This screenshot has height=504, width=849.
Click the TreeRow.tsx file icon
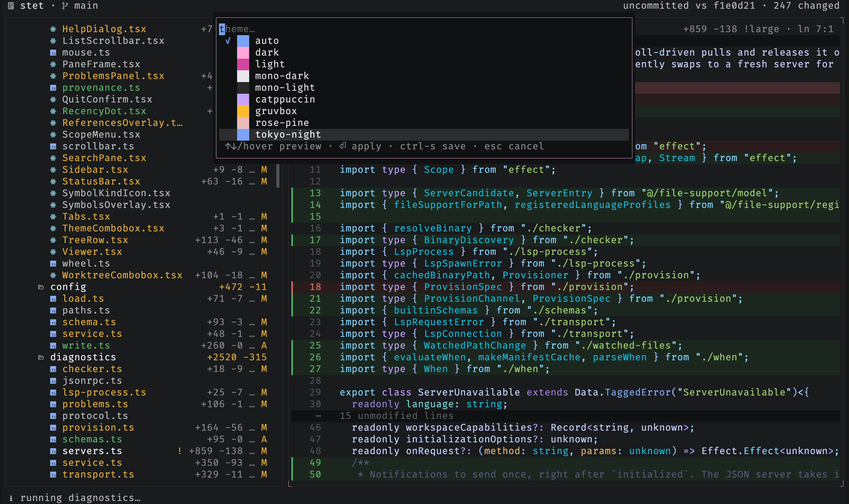click(53, 240)
